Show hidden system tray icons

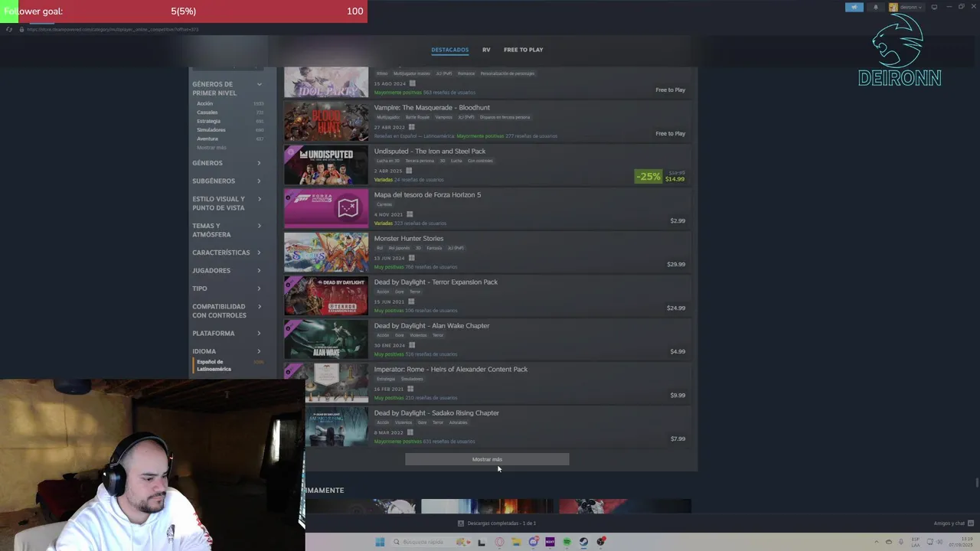tap(878, 542)
